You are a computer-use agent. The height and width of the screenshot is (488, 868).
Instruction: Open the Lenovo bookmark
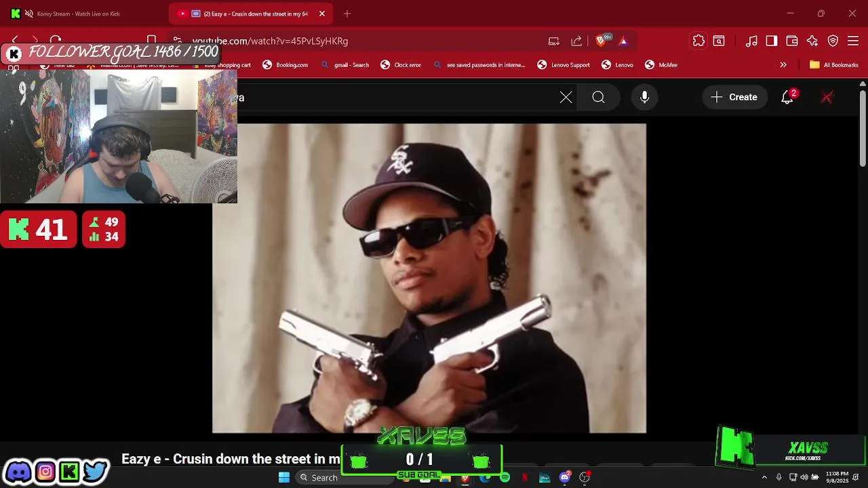(x=617, y=65)
